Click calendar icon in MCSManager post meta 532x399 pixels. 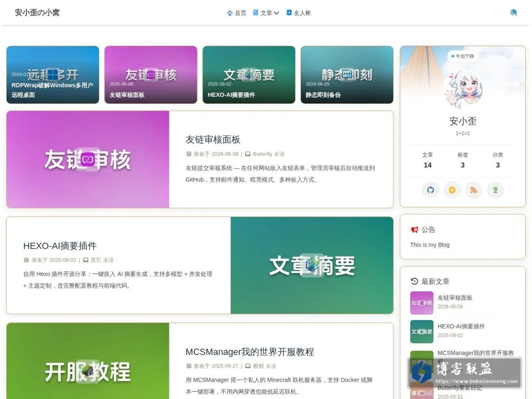(x=188, y=366)
